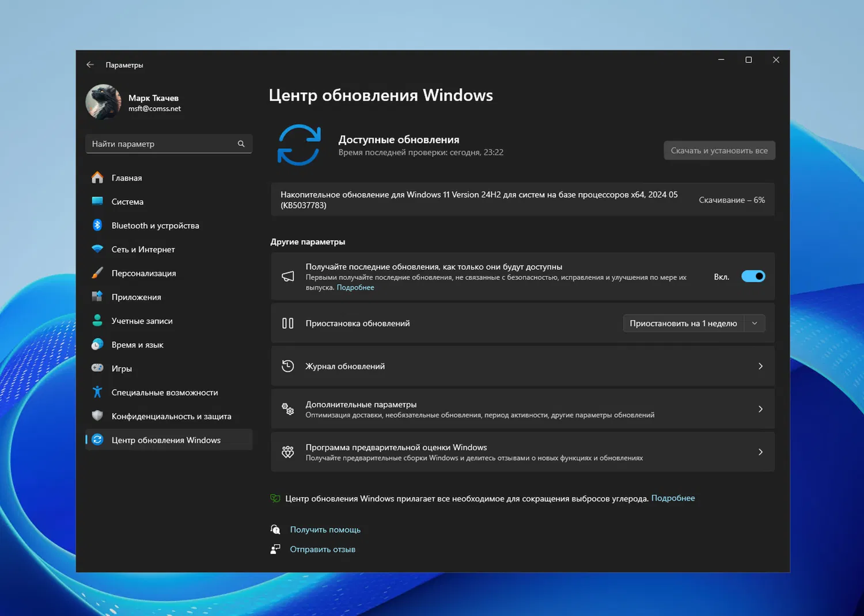The image size is (864, 616).
Task: Click the gears icon beside Дополнительные параметры
Action: click(x=288, y=409)
